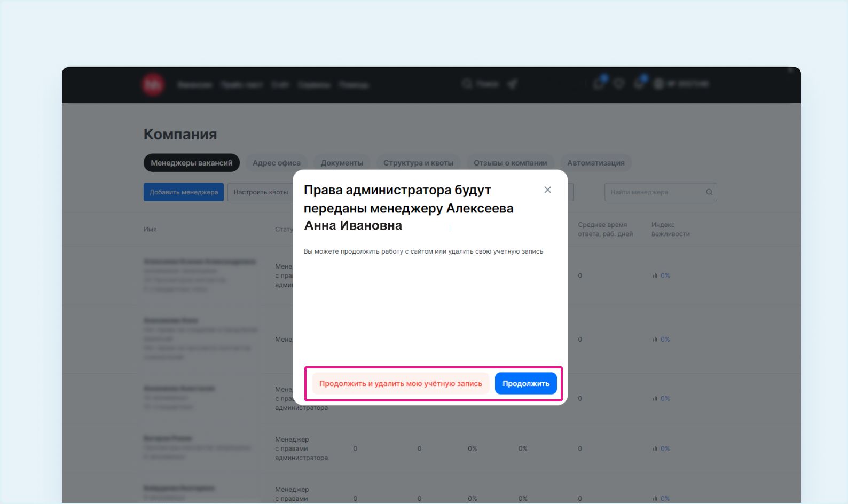Open the 'Документы' tab
The image size is (848, 504).
[x=342, y=163]
